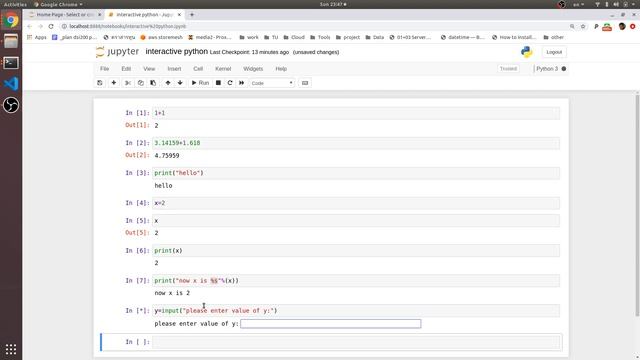Open the Cell menu
640x360 pixels.
[198, 69]
